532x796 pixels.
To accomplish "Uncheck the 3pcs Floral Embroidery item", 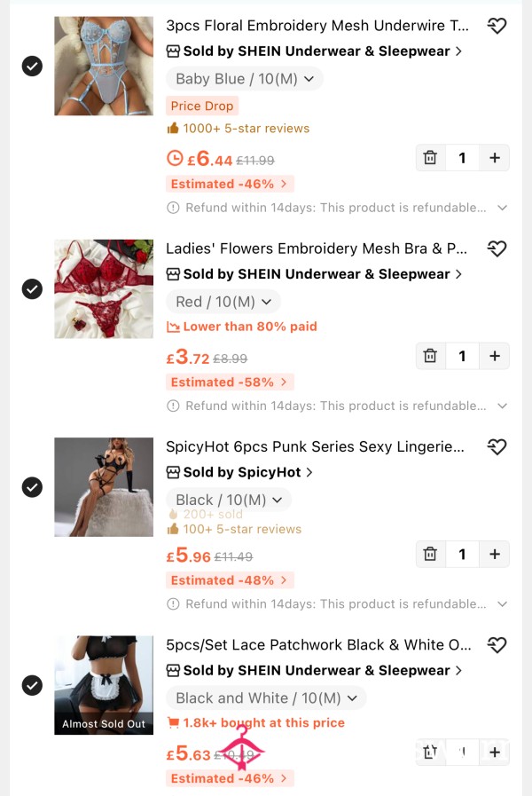I will [32, 66].
